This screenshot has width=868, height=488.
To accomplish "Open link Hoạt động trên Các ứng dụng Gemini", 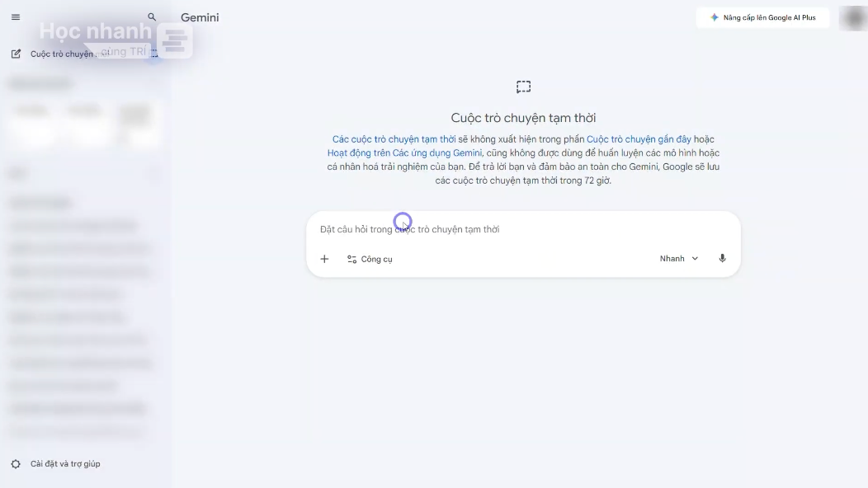I will [404, 153].
